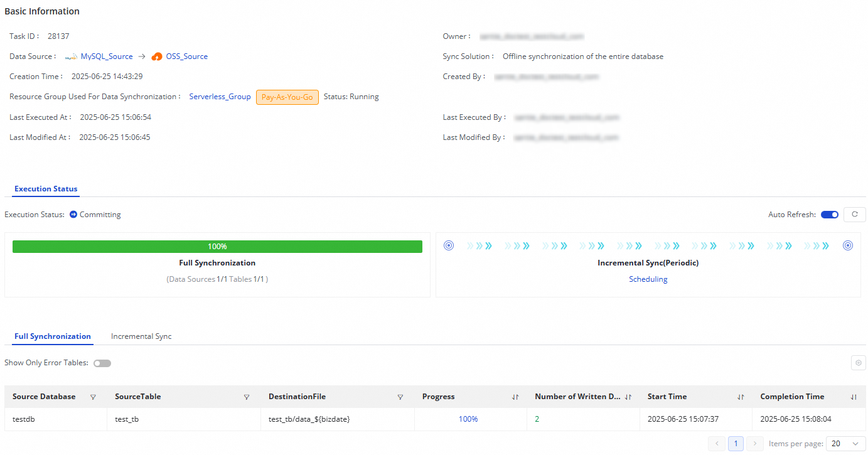Viewport: 868px width, 455px height.
Task: Open the OSS_Source data source link
Action: click(x=187, y=56)
